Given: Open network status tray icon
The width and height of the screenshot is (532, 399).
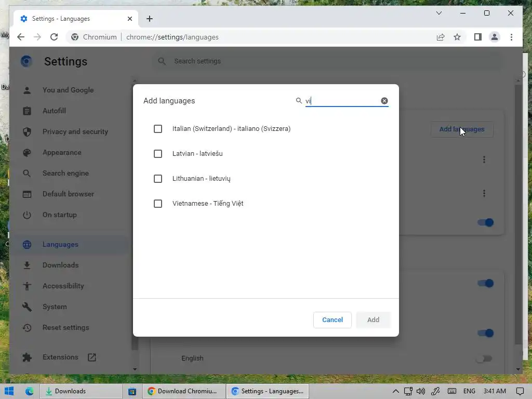Looking at the screenshot, I should click(408, 391).
